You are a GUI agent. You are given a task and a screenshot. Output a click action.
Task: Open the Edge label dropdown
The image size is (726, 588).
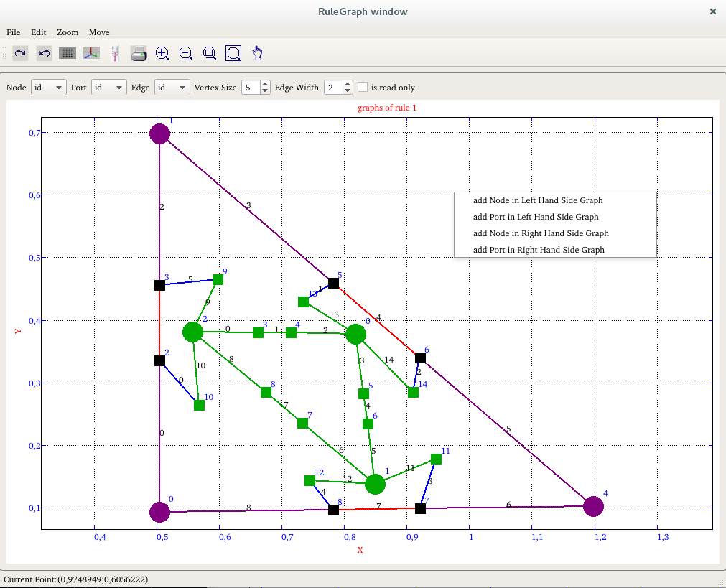click(172, 88)
